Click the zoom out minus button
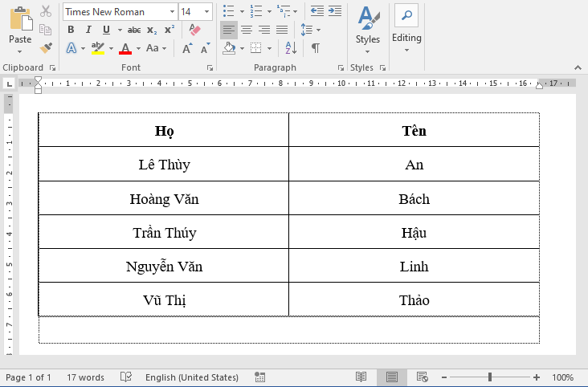This screenshot has height=387, width=588. [444, 377]
